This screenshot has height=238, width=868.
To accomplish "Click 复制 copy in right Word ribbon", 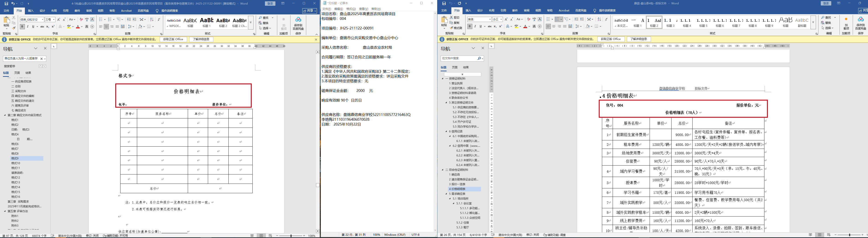I will (455, 23).
